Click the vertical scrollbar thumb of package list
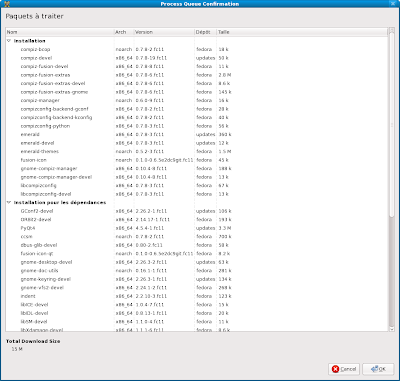The image size is (400, 381). pos(392,125)
